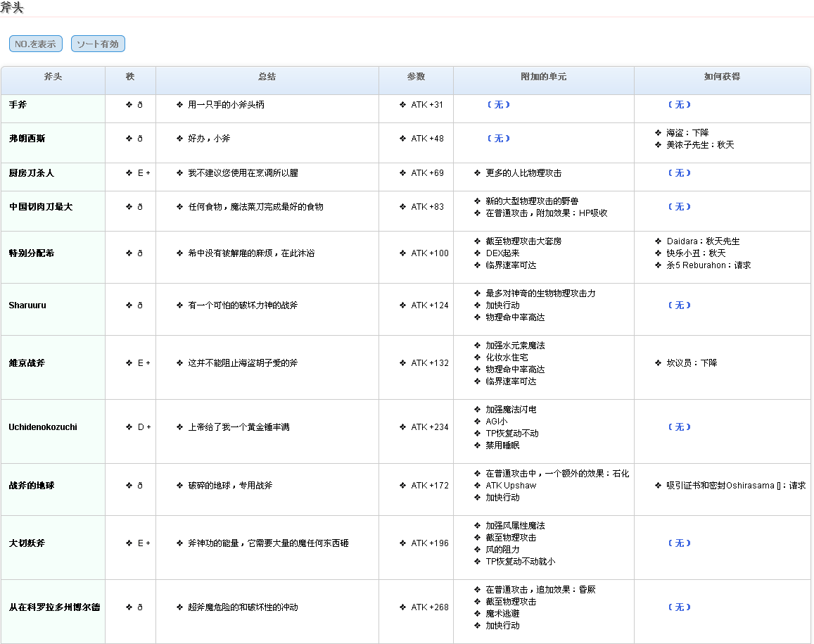Image resolution: width=814 pixels, height=644 pixels.
Task: Click the 手斧 row name
Action: point(18,105)
